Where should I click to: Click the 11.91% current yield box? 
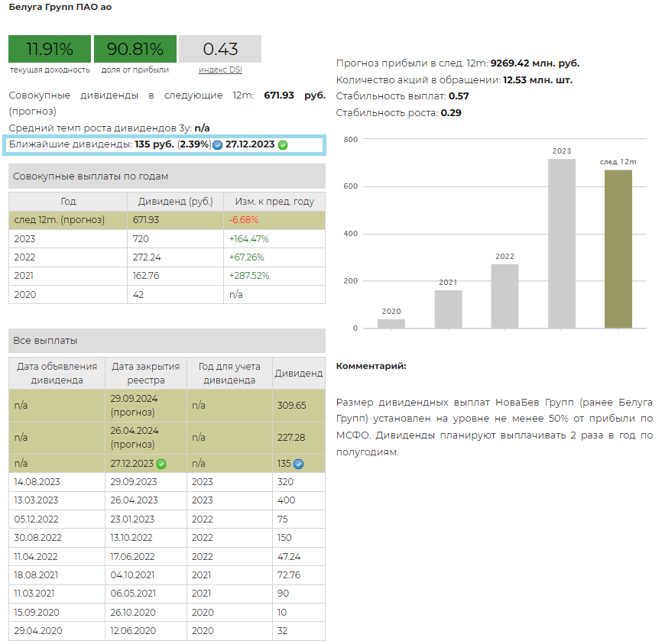50,50
